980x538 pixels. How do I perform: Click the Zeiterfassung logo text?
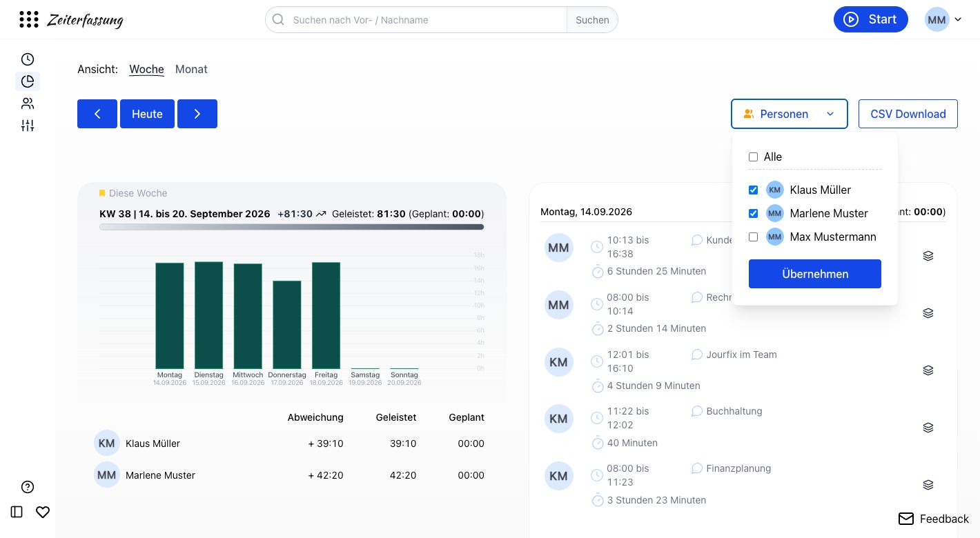[85, 20]
